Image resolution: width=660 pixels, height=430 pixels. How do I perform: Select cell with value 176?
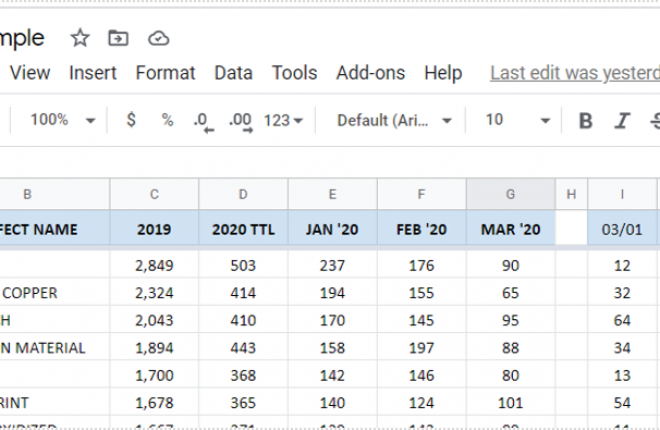tap(421, 265)
